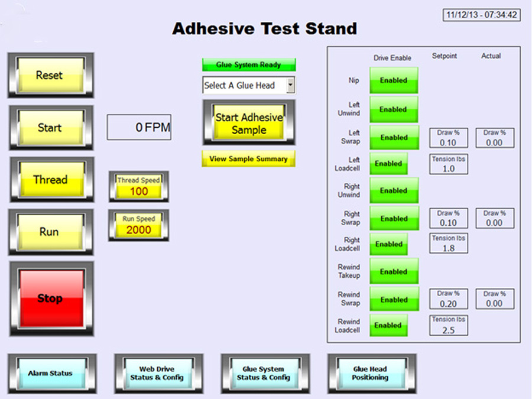Edit the Run Speed value field
532x399 pixels.
tap(139, 230)
